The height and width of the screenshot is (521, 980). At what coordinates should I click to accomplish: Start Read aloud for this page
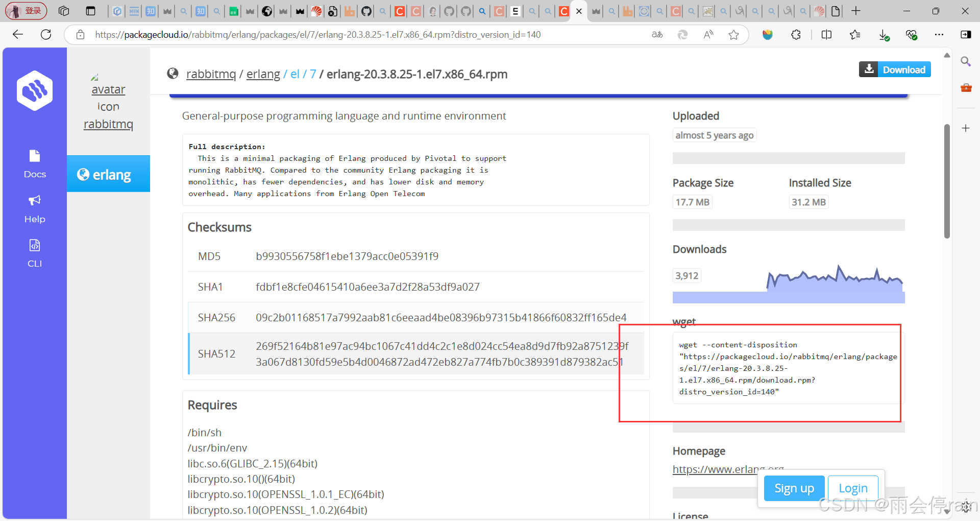pyautogui.click(x=708, y=35)
